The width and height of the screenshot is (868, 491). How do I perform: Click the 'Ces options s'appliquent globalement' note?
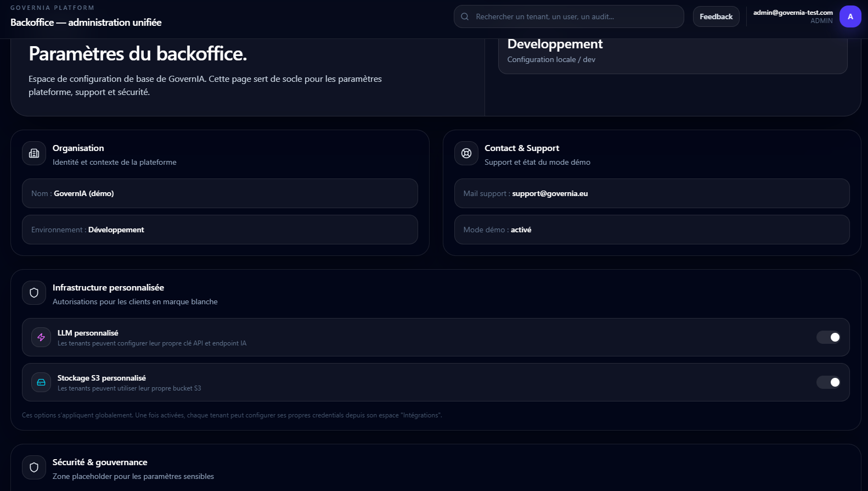[x=232, y=415]
